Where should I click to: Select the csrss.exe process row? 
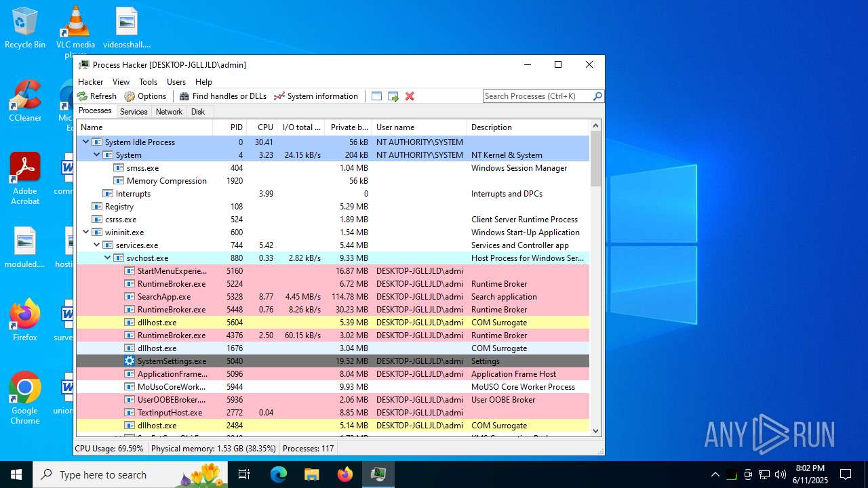pos(333,220)
